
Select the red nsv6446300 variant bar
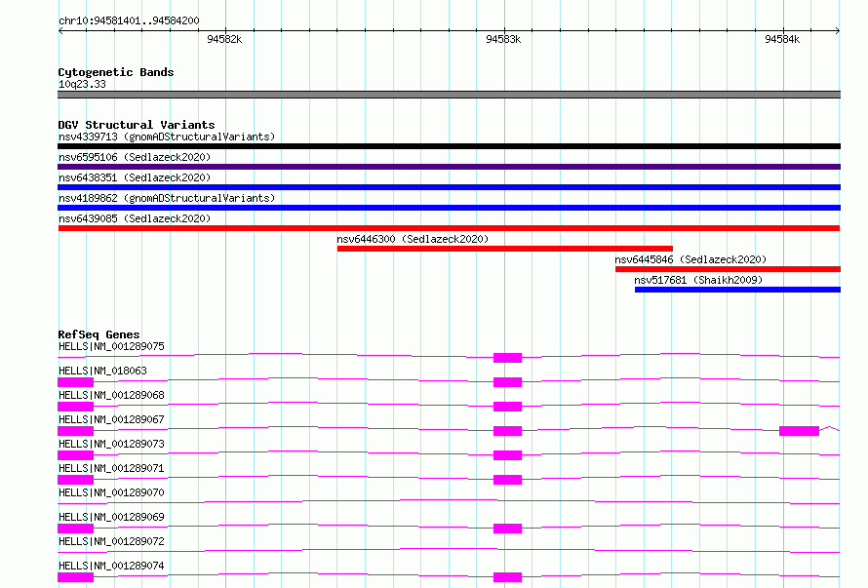pyautogui.click(x=505, y=249)
